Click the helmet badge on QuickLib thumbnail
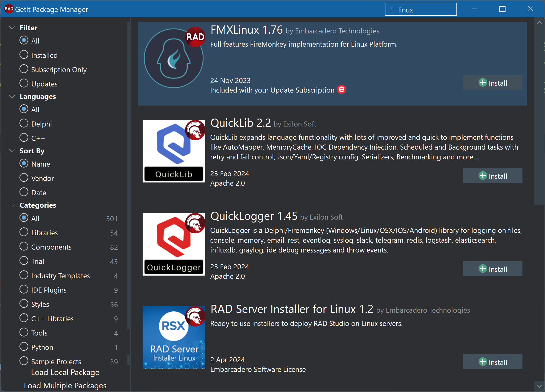 (195, 130)
